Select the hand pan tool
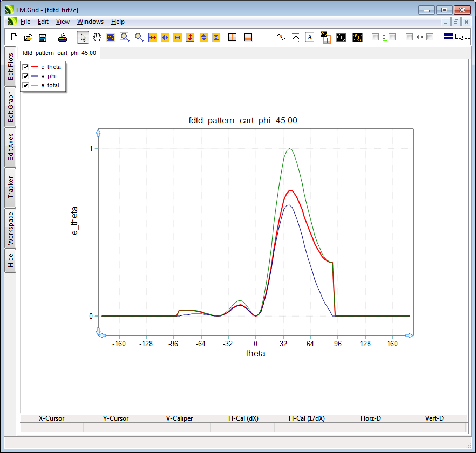 (x=97, y=37)
